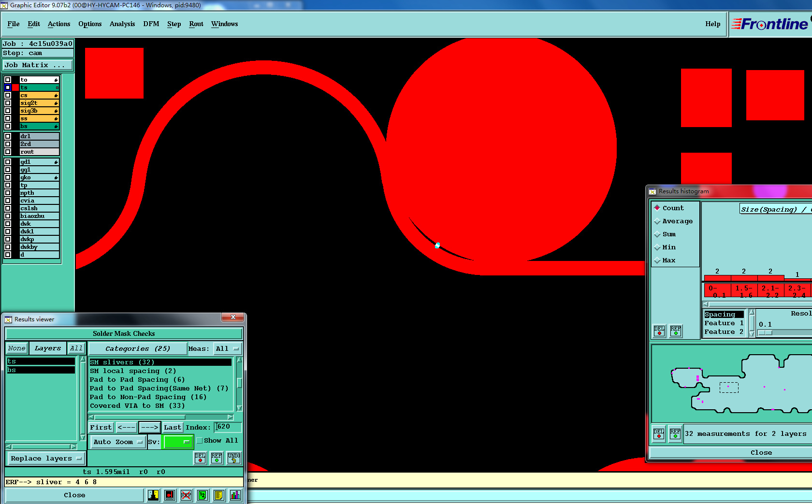Click the Job Matrix button
The width and height of the screenshot is (812, 504).
pyautogui.click(x=38, y=65)
